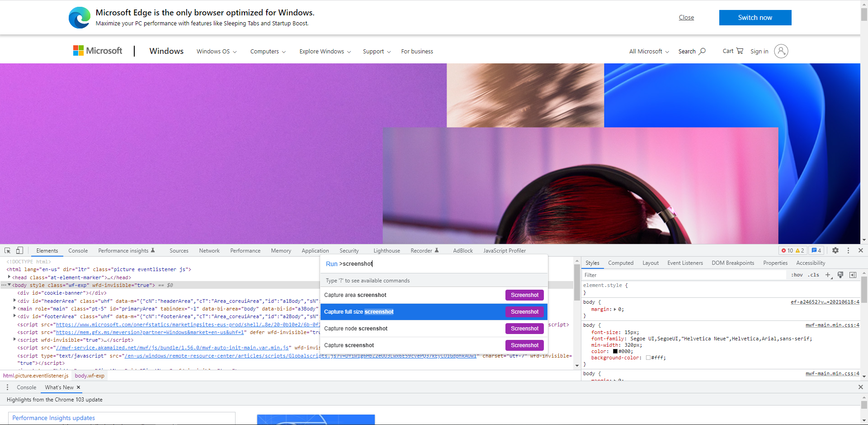Click the Close link in Edge banner
This screenshot has width=868, height=425.
(x=686, y=18)
